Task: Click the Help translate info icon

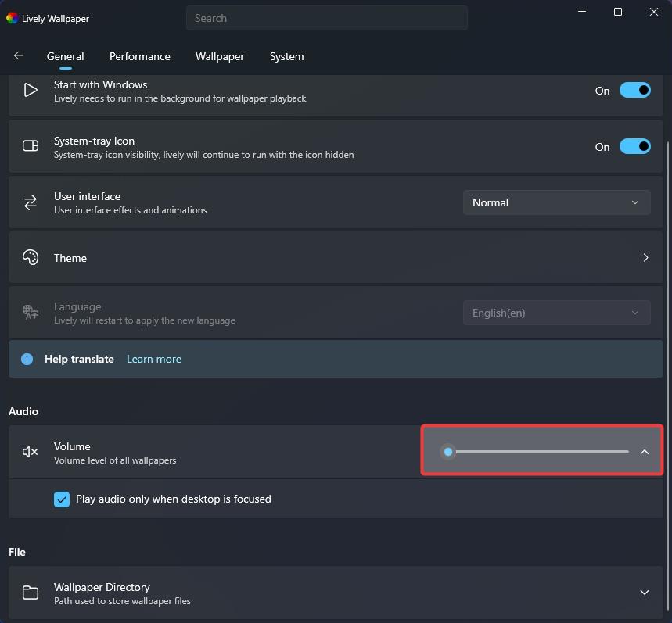Action: pyautogui.click(x=27, y=360)
